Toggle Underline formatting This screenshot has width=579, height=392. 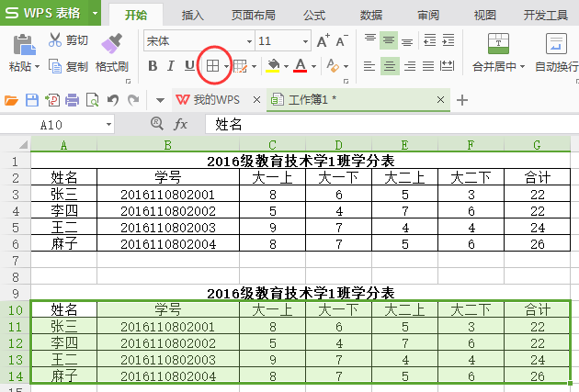click(x=189, y=66)
